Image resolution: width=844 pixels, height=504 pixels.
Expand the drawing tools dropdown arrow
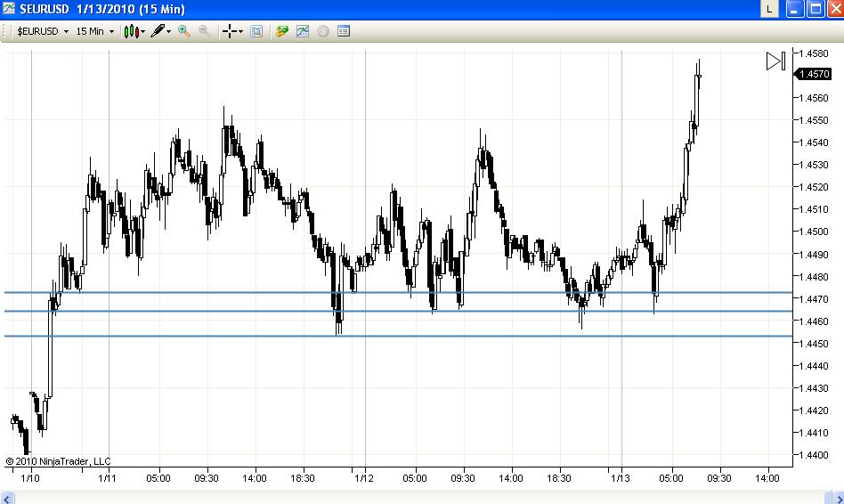(169, 32)
